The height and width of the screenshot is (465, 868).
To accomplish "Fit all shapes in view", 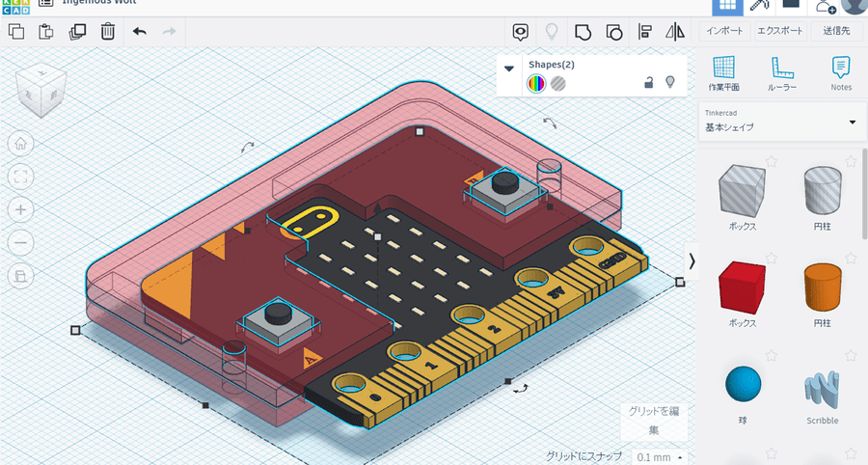I will tap(20, 178).
